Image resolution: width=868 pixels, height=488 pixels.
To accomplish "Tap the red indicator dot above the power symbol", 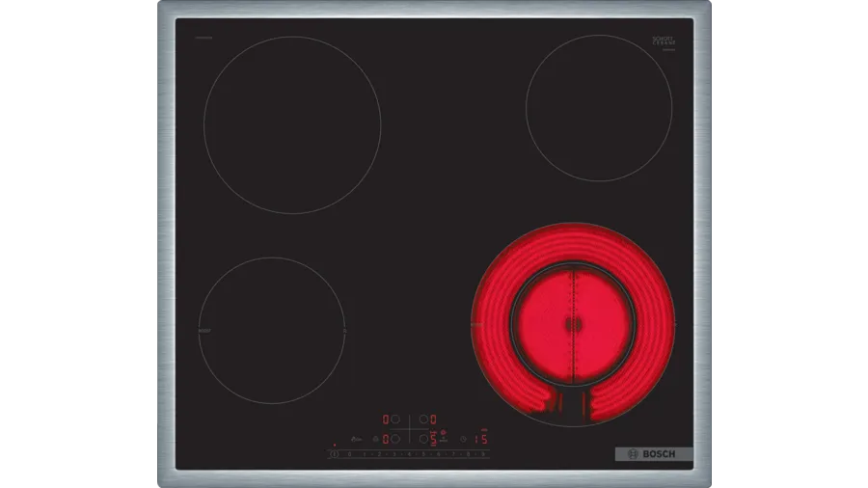I will click(335, 445).
